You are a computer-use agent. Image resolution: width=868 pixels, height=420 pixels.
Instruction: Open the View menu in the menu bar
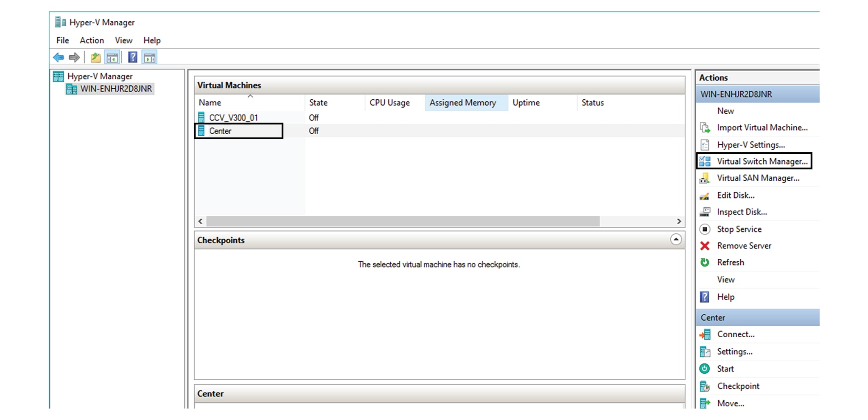coord(123,40)
